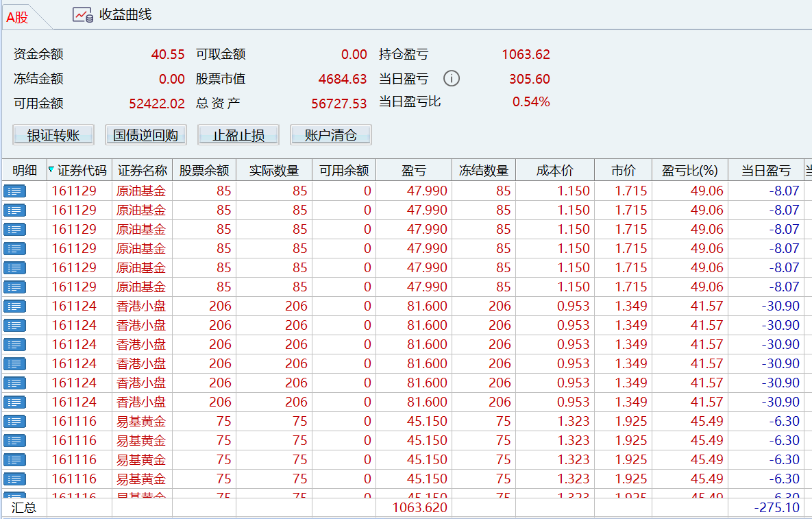The width and height of the screenshot is (812, 519).
Task: Select the 汇总 daily total -275.10
Action: tap(777, 507)
